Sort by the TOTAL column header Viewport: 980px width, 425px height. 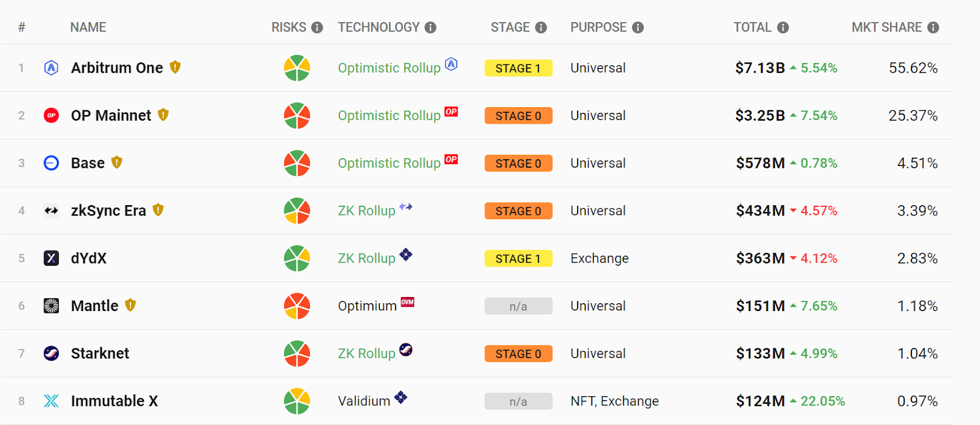752,28
